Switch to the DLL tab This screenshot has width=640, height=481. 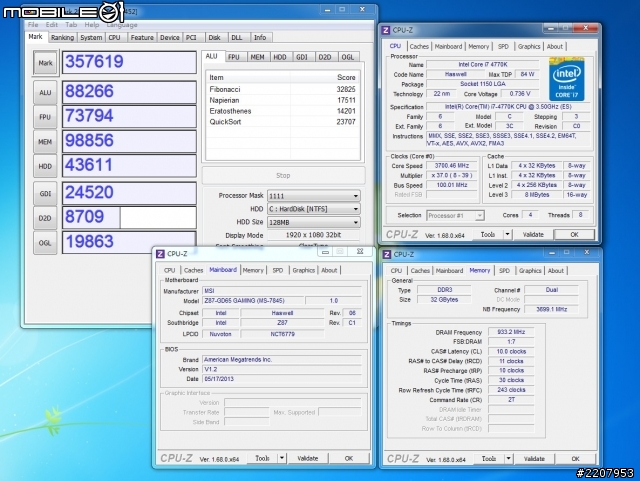pos(237,38)
